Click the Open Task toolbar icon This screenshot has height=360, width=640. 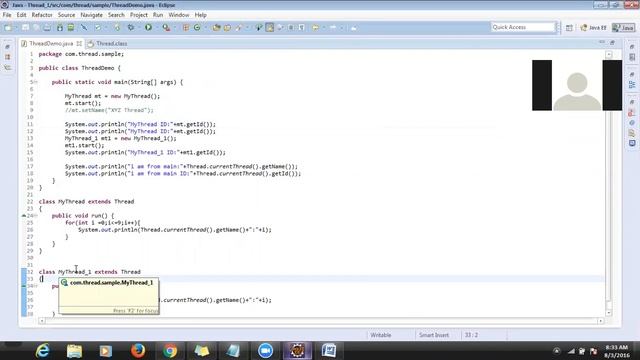coord(227,28)
